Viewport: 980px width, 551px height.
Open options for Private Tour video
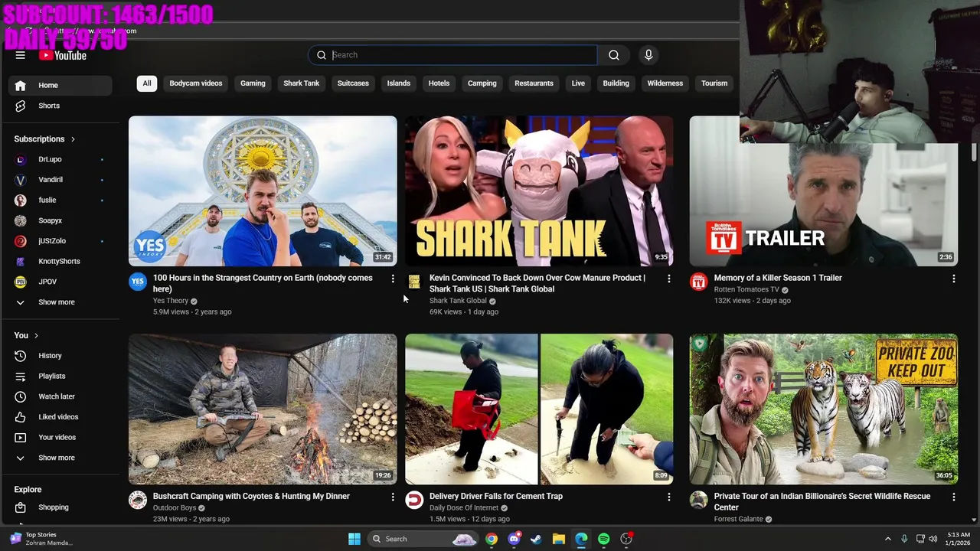(953, 497)
